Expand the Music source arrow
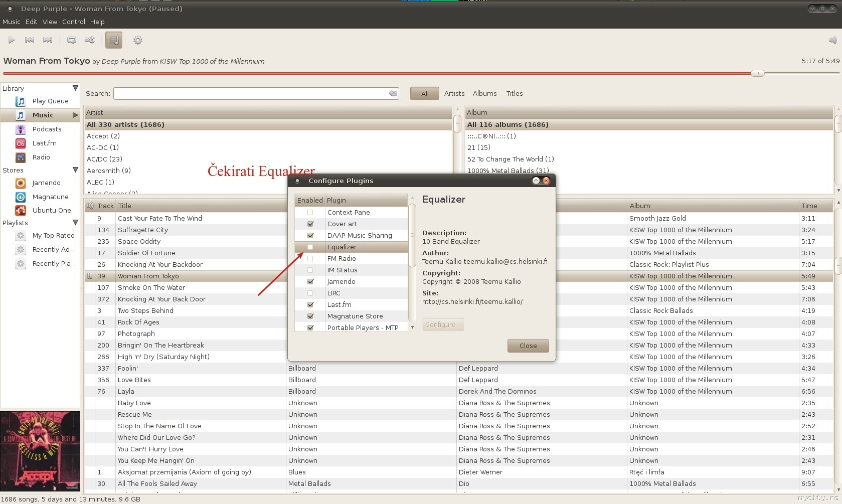This screenshot has width=842, height=504. [x=75, y=115]
